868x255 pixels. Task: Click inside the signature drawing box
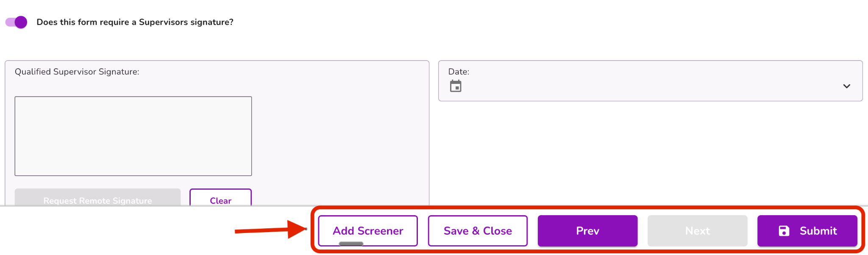pyautogui.click(x=133, y=136)
